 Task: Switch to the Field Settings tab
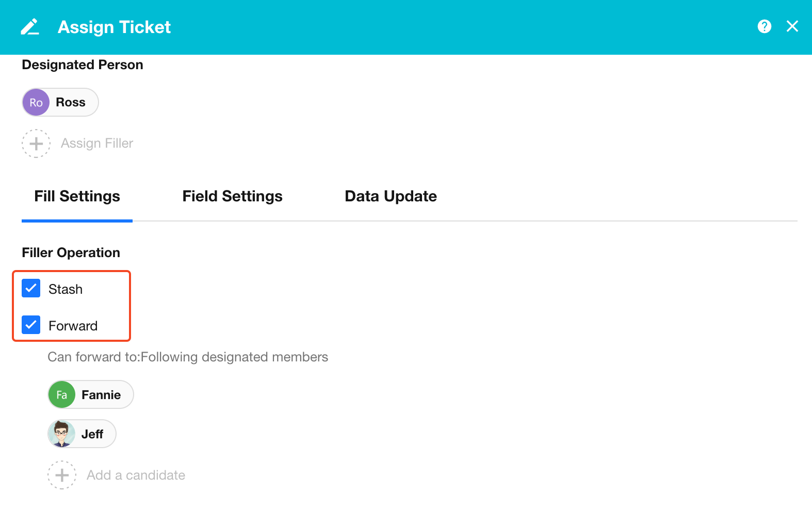tap(232, 196)
